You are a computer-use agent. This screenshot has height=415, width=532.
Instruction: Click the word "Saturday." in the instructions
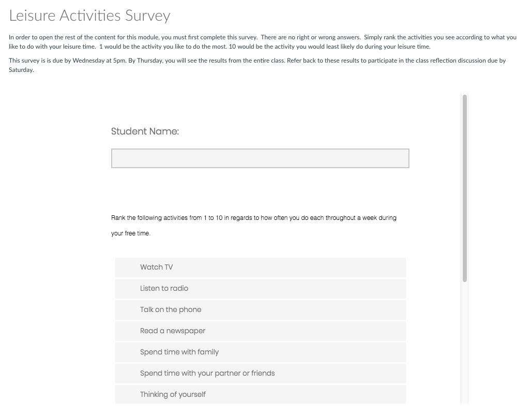tap(21, 70)
